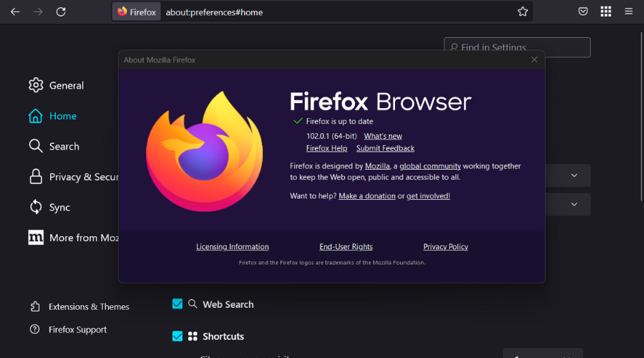Screen dimensions: 644x358
Task: Close the About Mozilla Firefox dialog
Action: (x=534, y=60)
